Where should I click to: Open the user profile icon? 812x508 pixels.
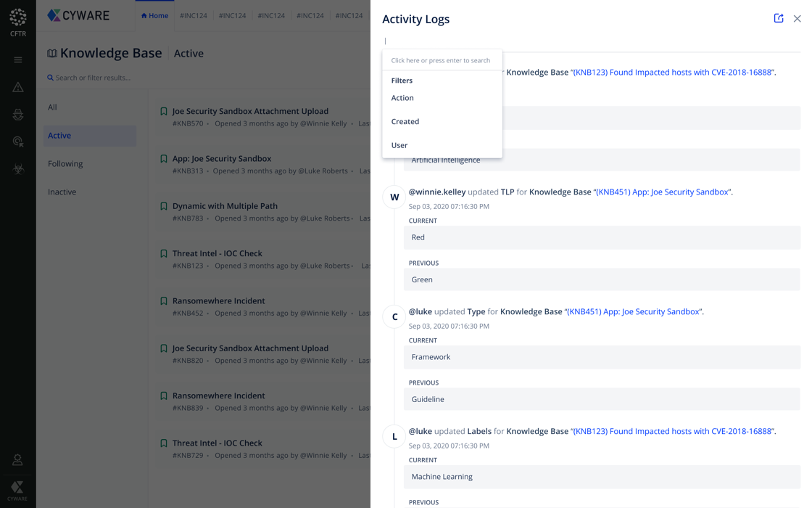tap(17, 460)
